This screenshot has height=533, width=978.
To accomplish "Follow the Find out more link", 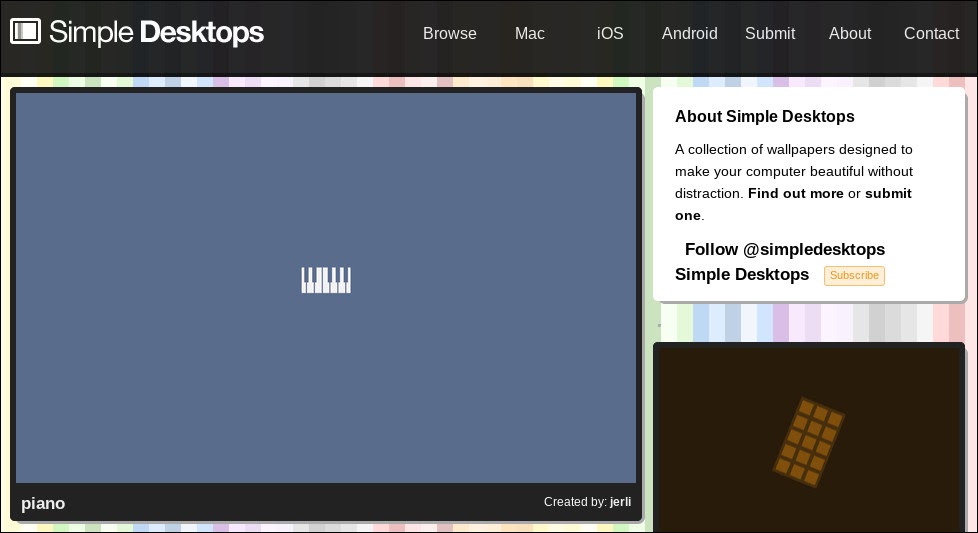I will click(796, 193).
